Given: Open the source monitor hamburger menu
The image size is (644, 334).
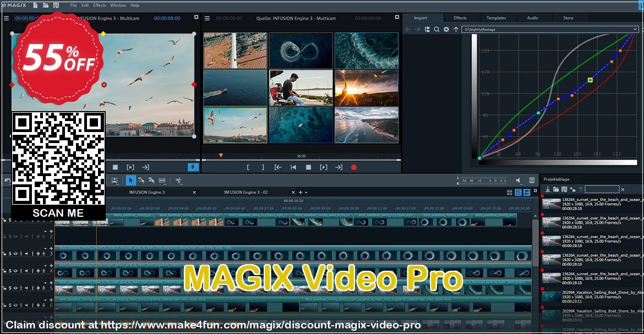Looking at the screenshot, I should (207, 18).
